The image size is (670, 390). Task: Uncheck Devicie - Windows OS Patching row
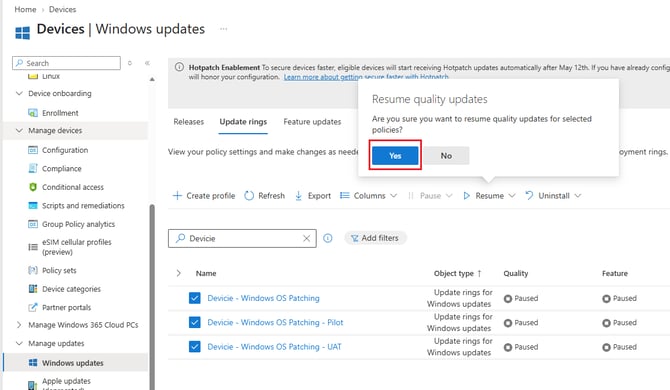tap(194, 298)
